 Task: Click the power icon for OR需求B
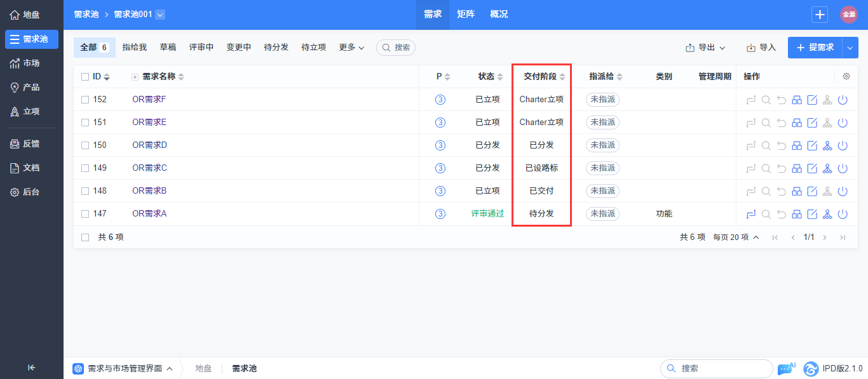click(x=843, y=191)
